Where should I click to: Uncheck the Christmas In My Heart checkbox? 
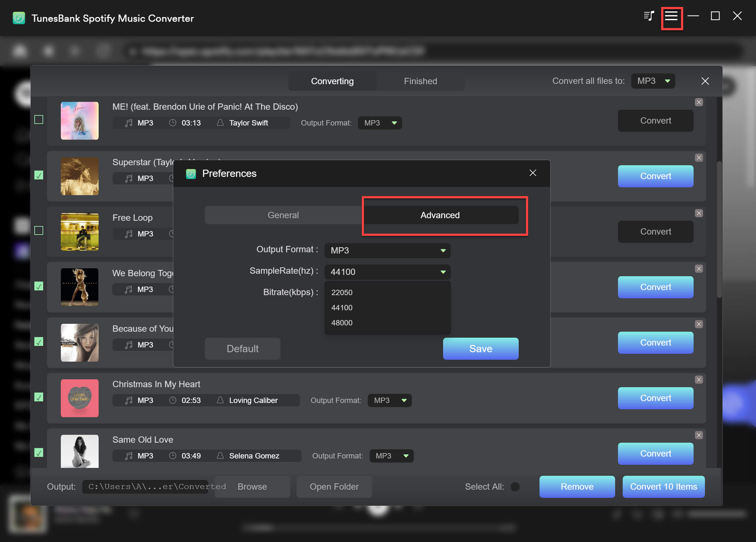[39, 397]
